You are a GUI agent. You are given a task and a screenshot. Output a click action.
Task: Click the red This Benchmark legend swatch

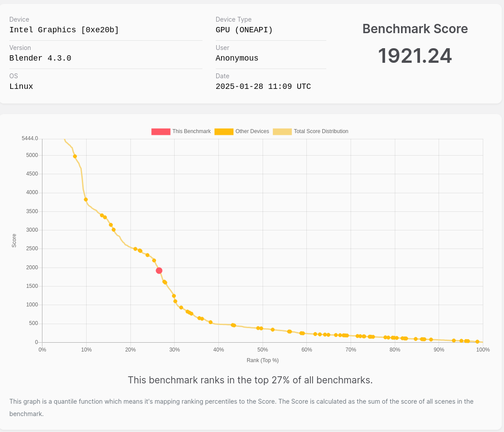160,132
